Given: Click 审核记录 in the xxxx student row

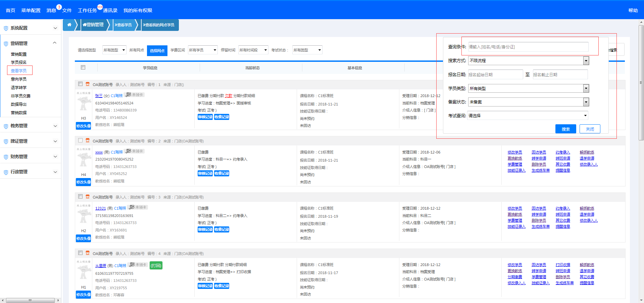Looking at the screenshot, I should 205,173.
